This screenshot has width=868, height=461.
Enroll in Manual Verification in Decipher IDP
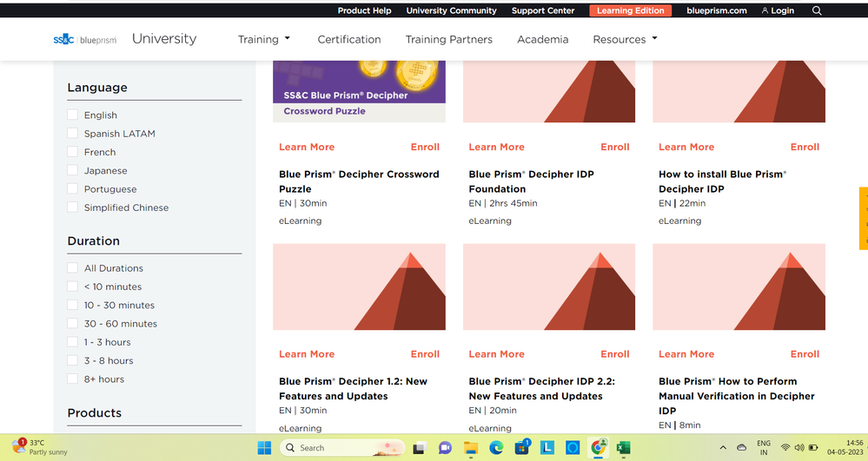805,354
